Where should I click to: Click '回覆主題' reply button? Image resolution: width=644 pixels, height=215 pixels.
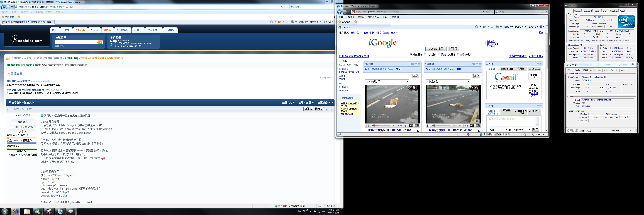[x=16, y=74]
